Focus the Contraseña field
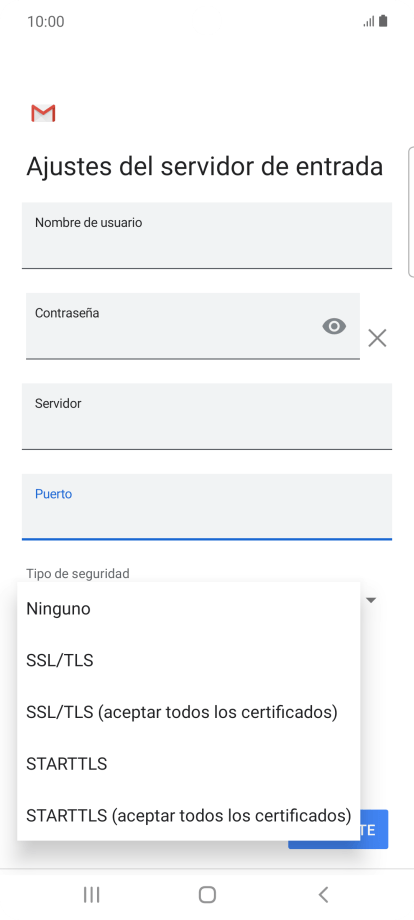This screenshot has height=920, width=414. 193,326
